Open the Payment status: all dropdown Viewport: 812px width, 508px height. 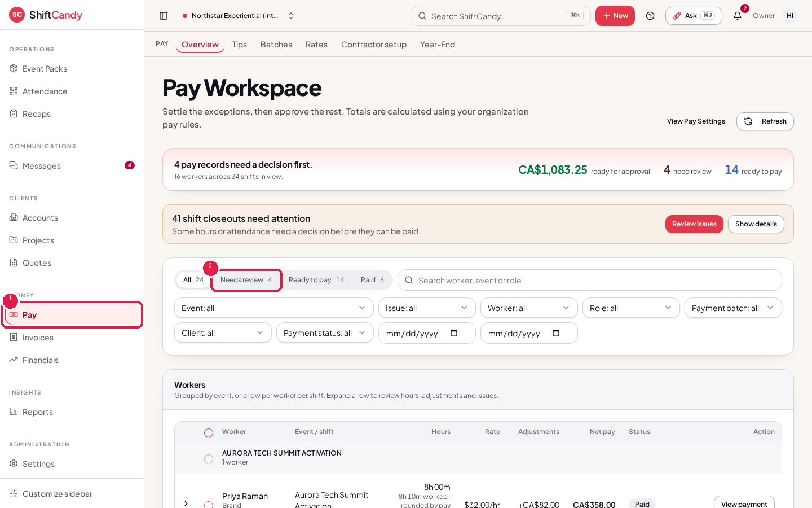(325, 332)
